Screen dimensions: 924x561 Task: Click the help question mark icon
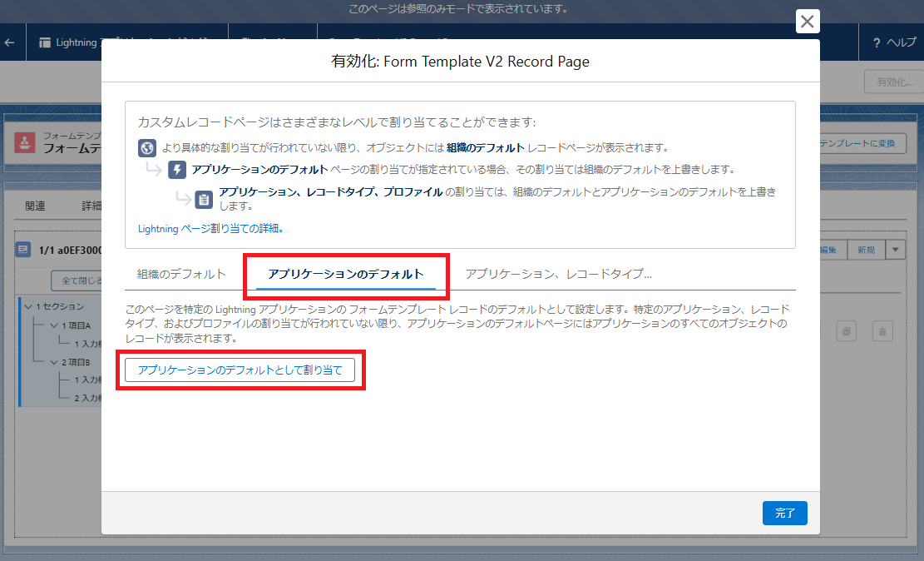click(877, 42)
